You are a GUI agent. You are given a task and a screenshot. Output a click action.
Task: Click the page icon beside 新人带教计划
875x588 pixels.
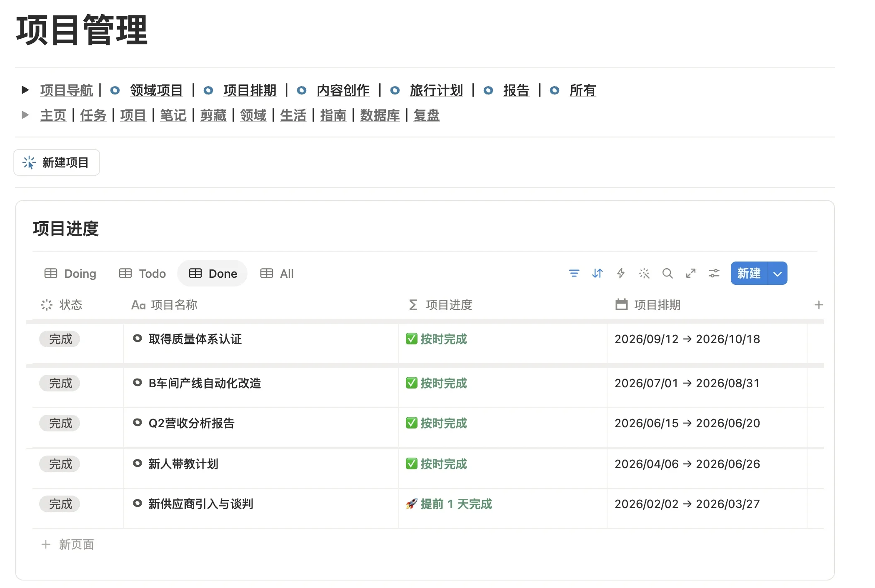[x=137, y=463]
